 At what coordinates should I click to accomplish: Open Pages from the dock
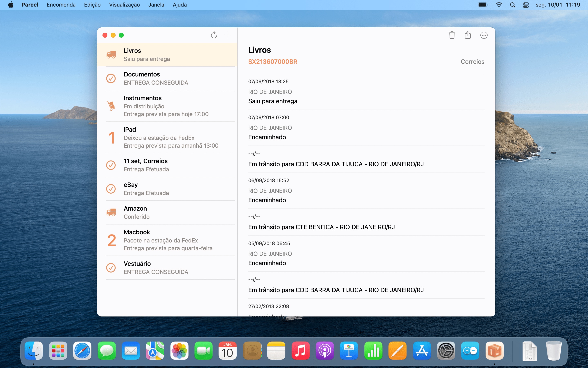point(398,351)
